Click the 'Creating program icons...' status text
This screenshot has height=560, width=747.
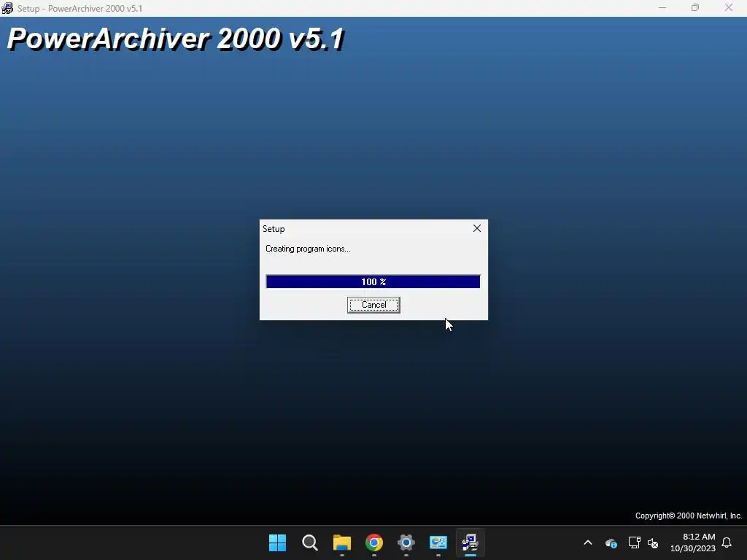308,249
